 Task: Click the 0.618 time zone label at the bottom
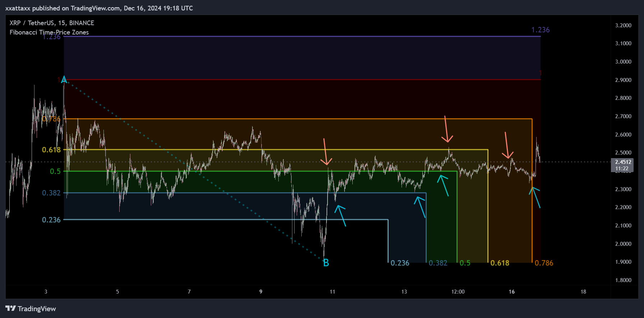(x=500, y=263)
